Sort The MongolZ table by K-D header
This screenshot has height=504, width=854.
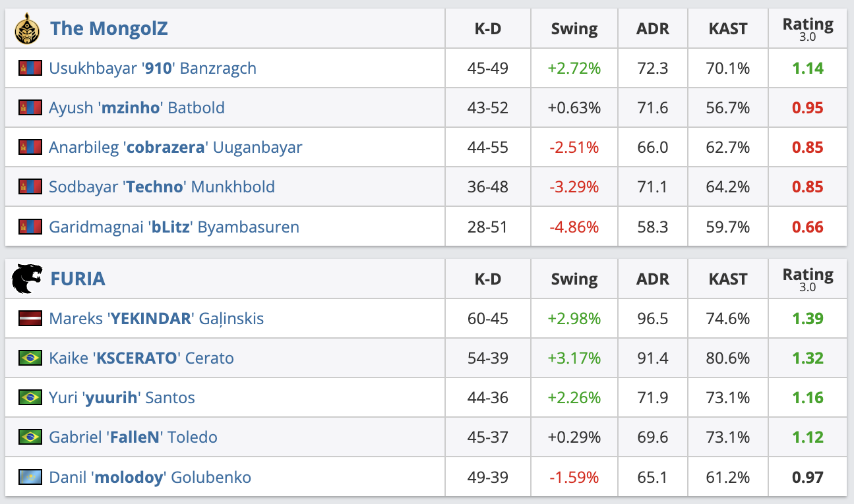pos(487,28)
